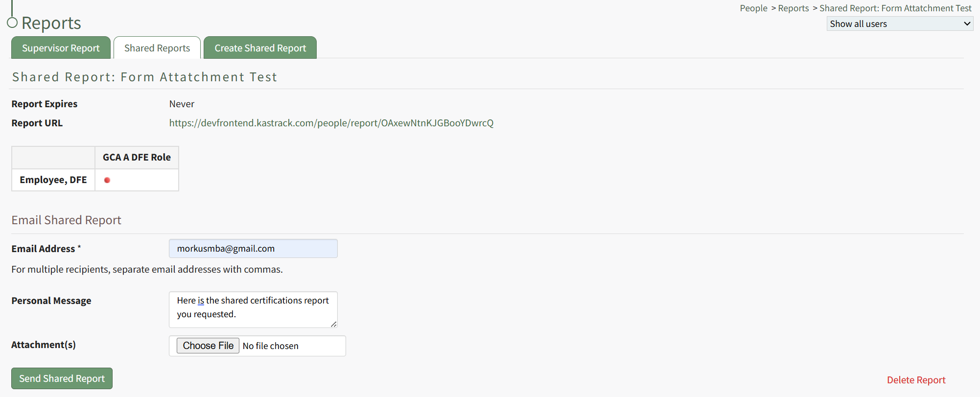Expand the Show all users dropdown
The width and height of the screenshot is (980, 397).
click(899, 23)
